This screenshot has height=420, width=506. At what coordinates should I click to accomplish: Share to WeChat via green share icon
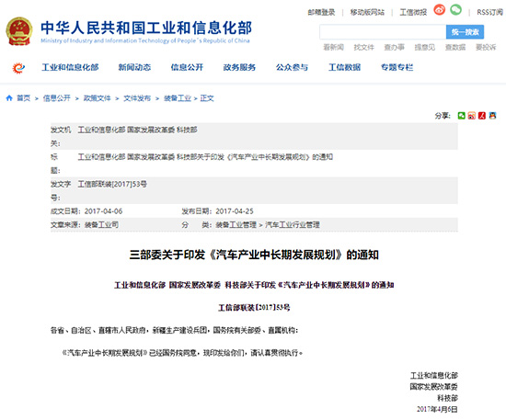(462, 116)
